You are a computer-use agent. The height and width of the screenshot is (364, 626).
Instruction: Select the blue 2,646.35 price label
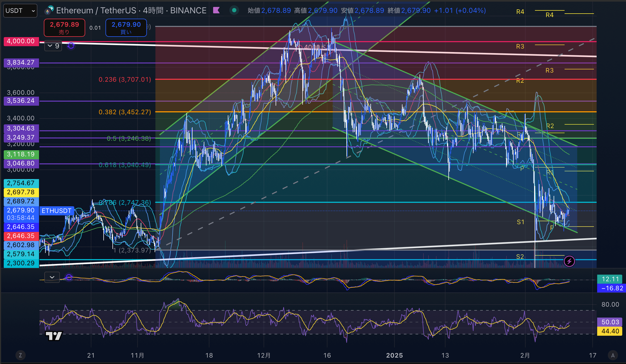(21, 227)
